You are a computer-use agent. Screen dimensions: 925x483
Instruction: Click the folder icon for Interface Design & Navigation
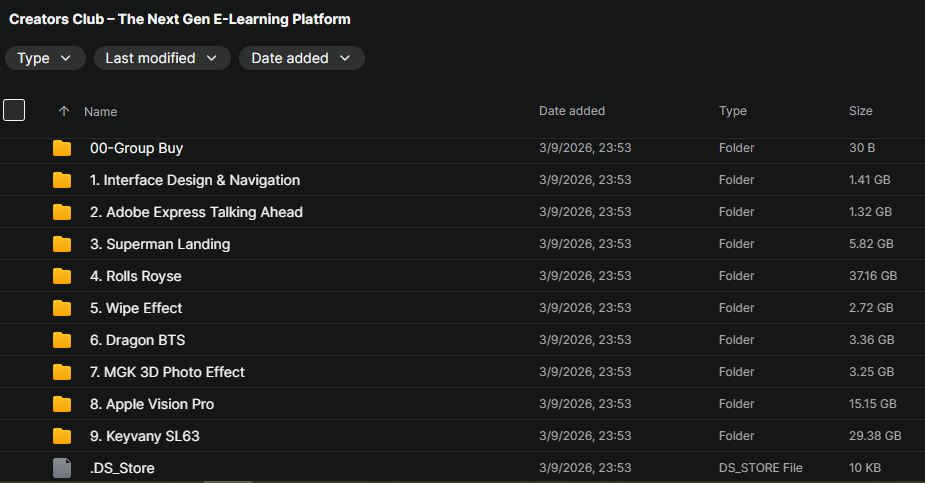[62, 180]
